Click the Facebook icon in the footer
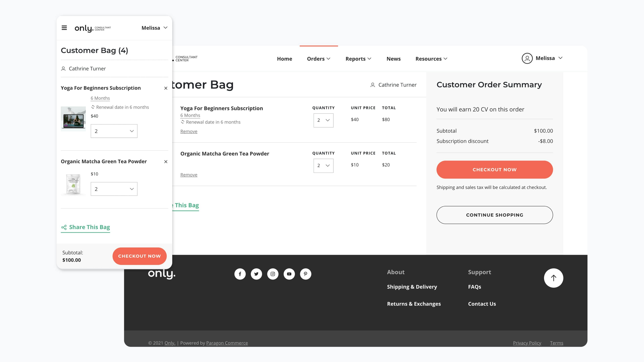644x362 pixels. pos(240,274)
